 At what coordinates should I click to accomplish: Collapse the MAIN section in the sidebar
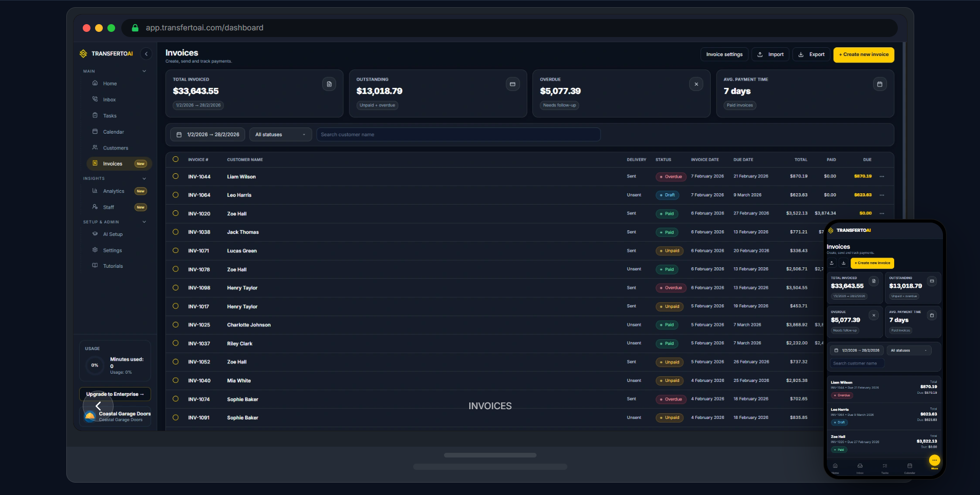[143, 71]
